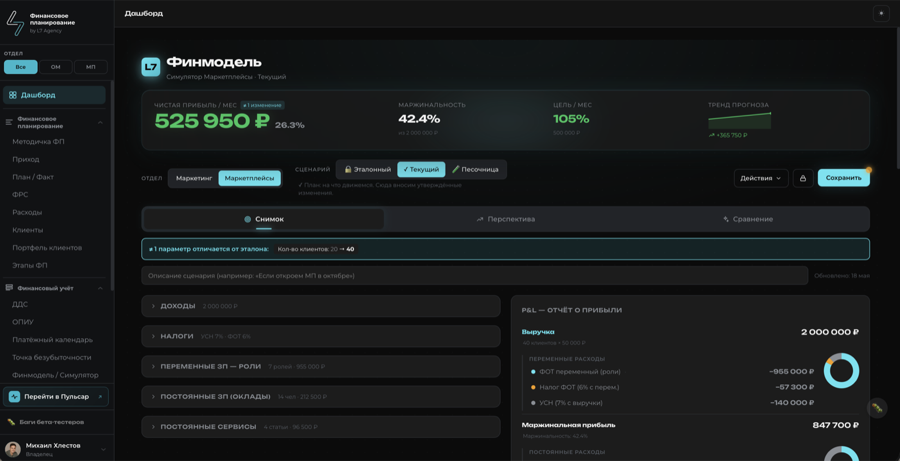
Task: Select the ОМ department filter
Action: tap(56, 67)
